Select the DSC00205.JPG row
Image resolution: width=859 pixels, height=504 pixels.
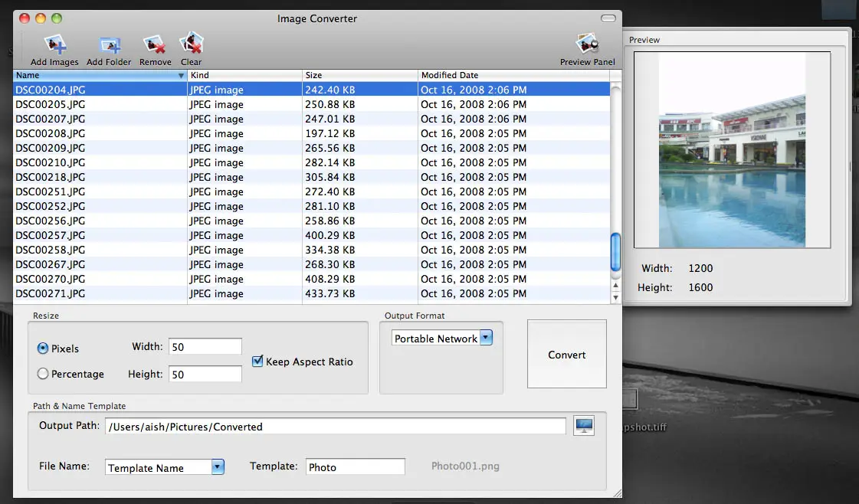[x=311, y=104]
